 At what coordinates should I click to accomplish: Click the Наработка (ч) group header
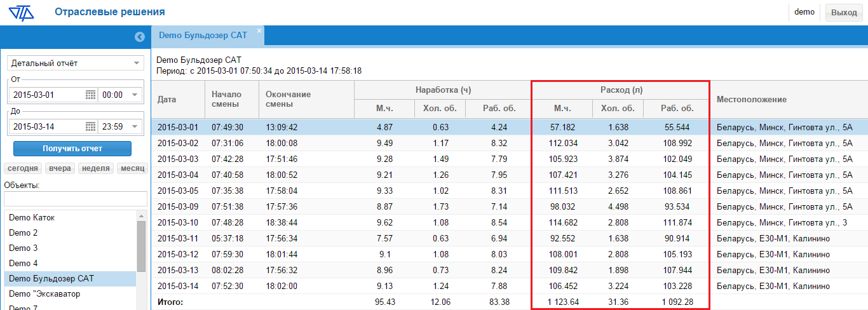(443, 90)
